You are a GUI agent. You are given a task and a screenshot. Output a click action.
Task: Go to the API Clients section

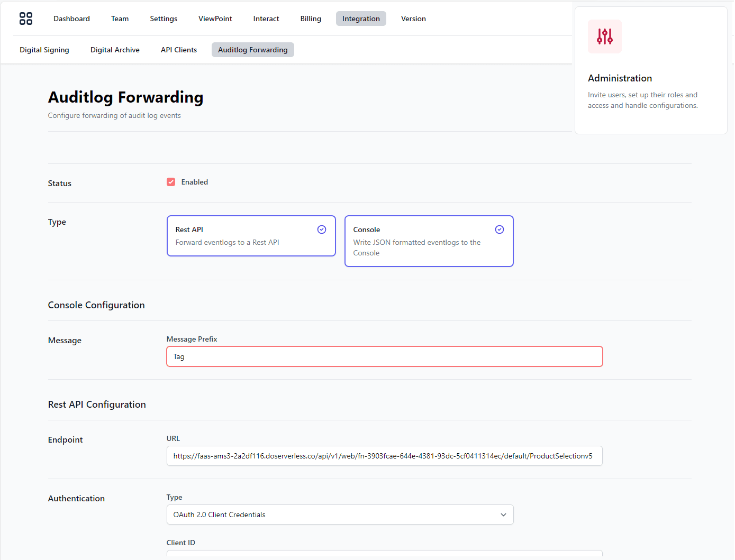tap(178, 49)
